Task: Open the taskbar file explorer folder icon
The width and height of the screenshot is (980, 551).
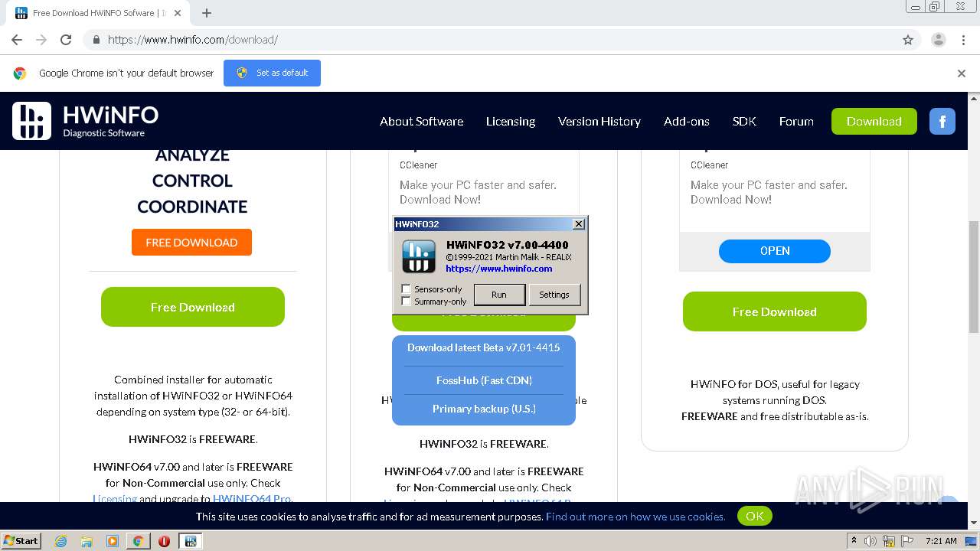Action: pyautogui.click(x=87, y=541)
